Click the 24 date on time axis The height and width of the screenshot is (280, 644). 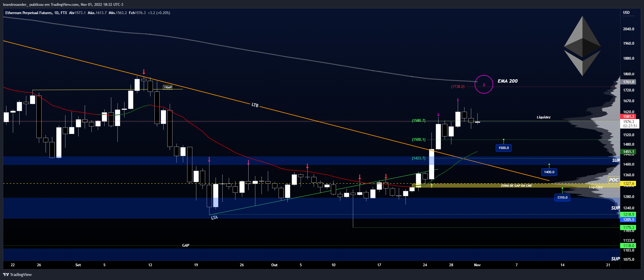(x=425, y=265)
